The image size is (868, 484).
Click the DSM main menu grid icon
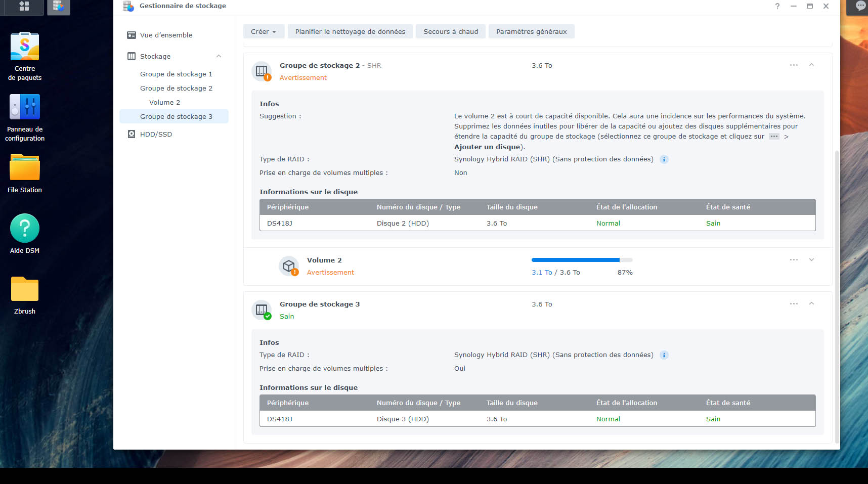point(24,6)
